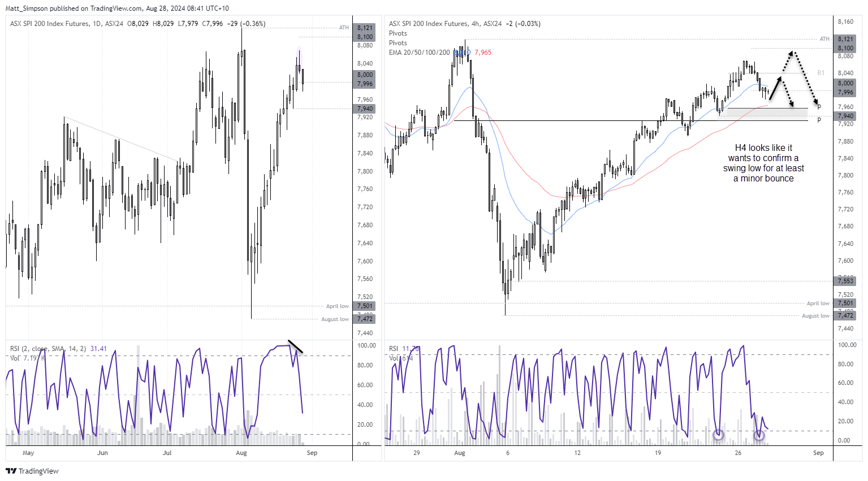Screen dimensions: 868x481
Task: Click the Vol 614 legend on 4h chart
Action: point(400,358)
